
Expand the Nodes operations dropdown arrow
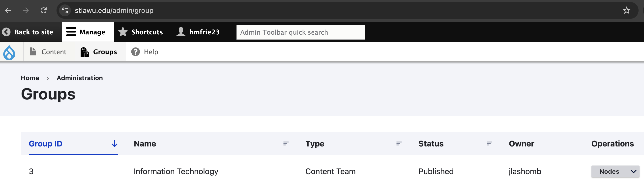[x=633, y=171]
